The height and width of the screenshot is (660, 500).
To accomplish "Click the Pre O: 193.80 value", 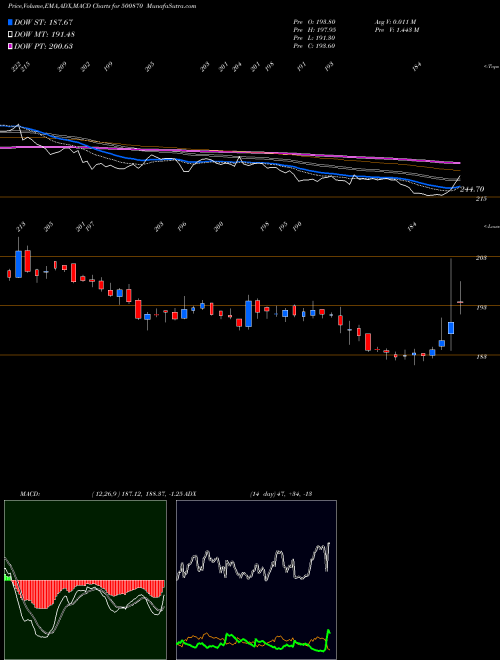I will coord(314,22).
